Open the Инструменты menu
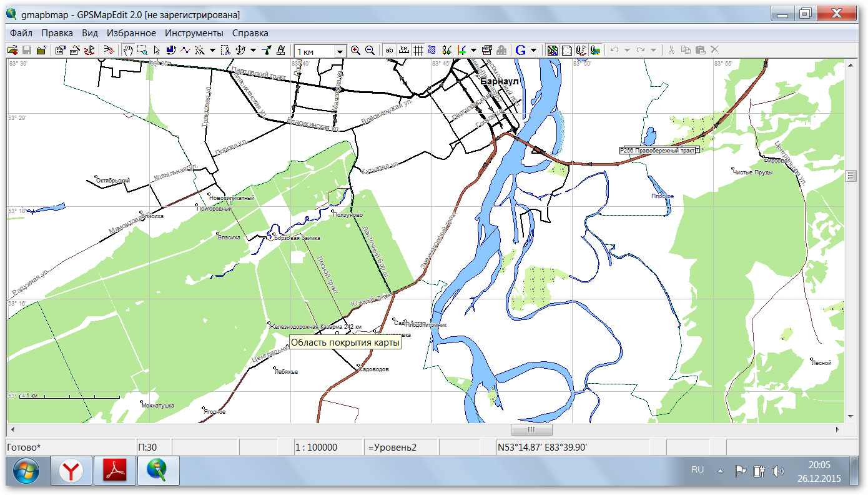 pyautogui.click(x=194, y=33)
